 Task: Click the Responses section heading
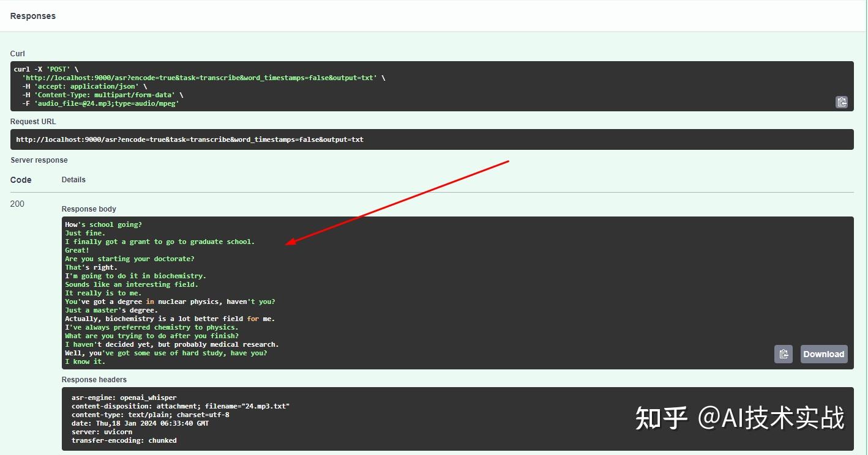pyautogui.click(x=33, y=16)
